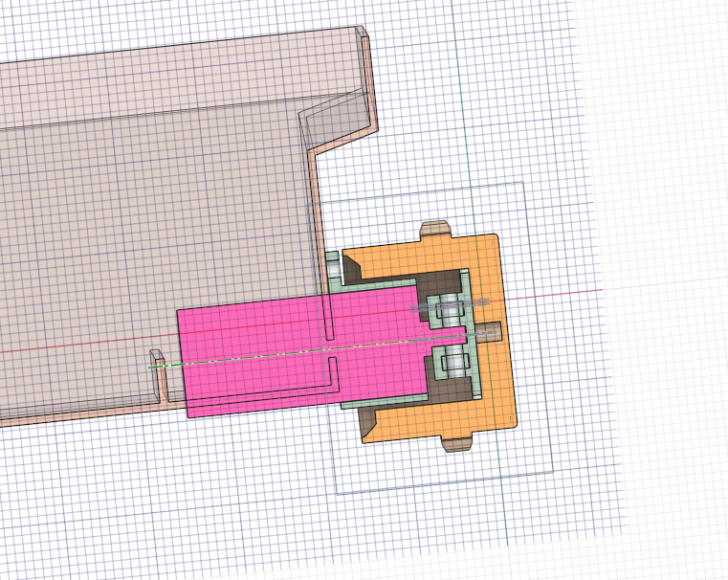This screenshot has width=728, height=580.
Task: Click the bottom tab on orange housing
Action: pos(457,442)
